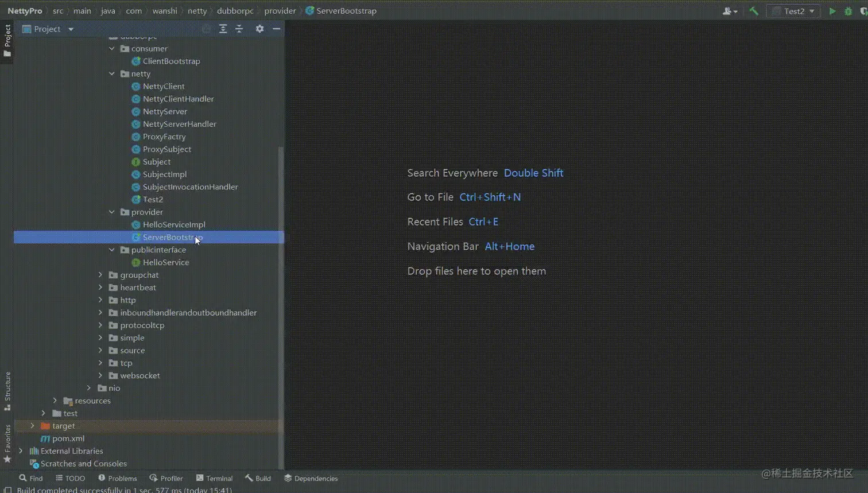Expand the http folder
This screenshot has width=868, height=493.
[100, 300]
